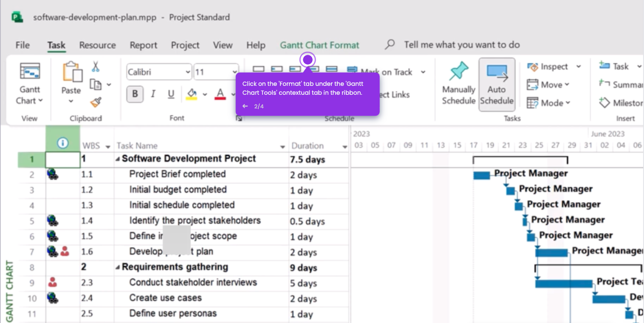The width and height of the screenshot is (644, 323).
Task: Click the Paste clipboard icon
Action: pyautogui.click(x=72, y=71)
